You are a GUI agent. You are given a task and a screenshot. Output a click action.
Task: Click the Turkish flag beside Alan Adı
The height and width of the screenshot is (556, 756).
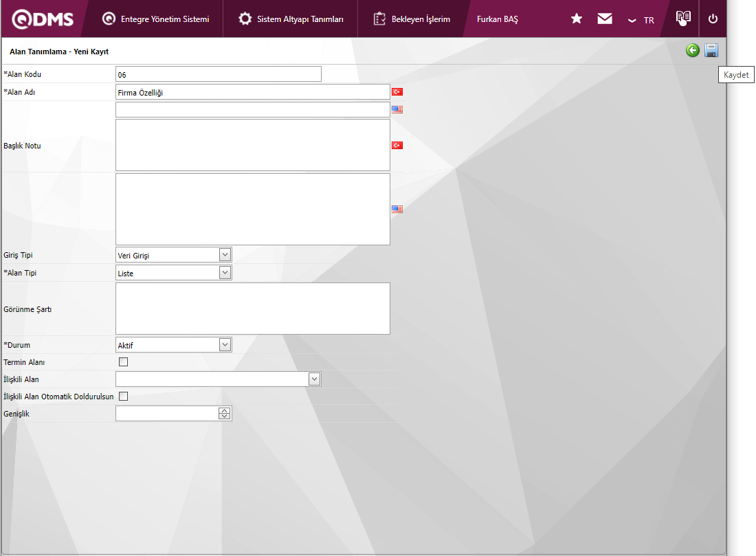coord(397,91)
